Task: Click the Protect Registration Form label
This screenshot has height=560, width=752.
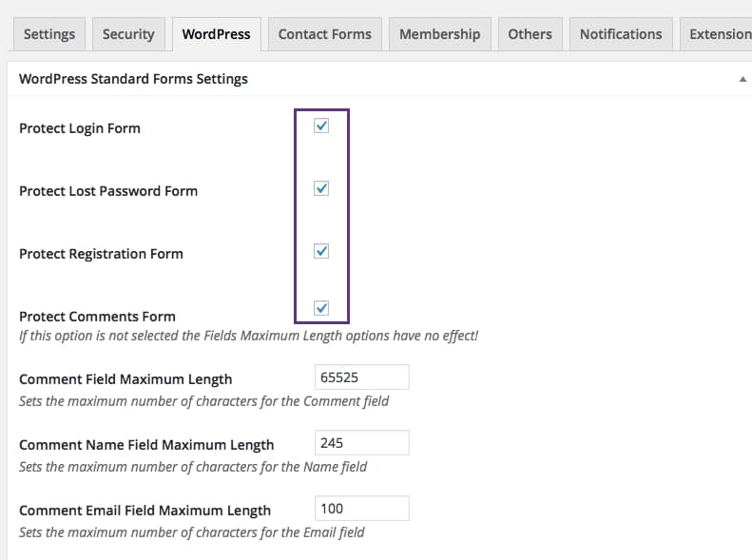Action: pyautogui.click(x=101, y=254)
